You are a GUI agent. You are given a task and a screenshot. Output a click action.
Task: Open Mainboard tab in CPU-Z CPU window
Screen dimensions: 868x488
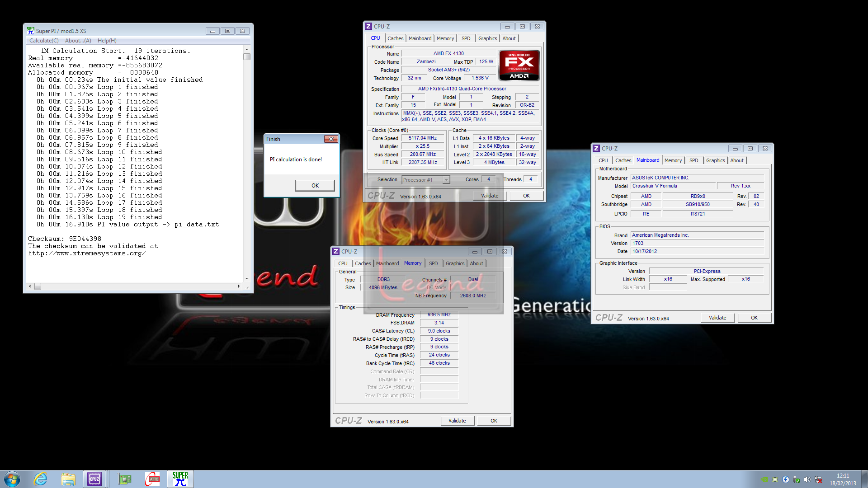pyautogui.click(x=420, y=38)
